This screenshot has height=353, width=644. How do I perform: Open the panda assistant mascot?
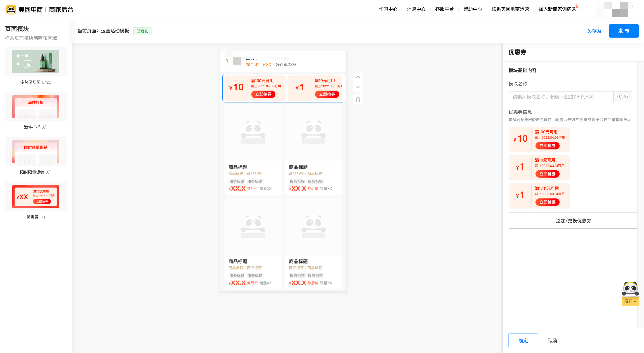click(x=630, y=289)
